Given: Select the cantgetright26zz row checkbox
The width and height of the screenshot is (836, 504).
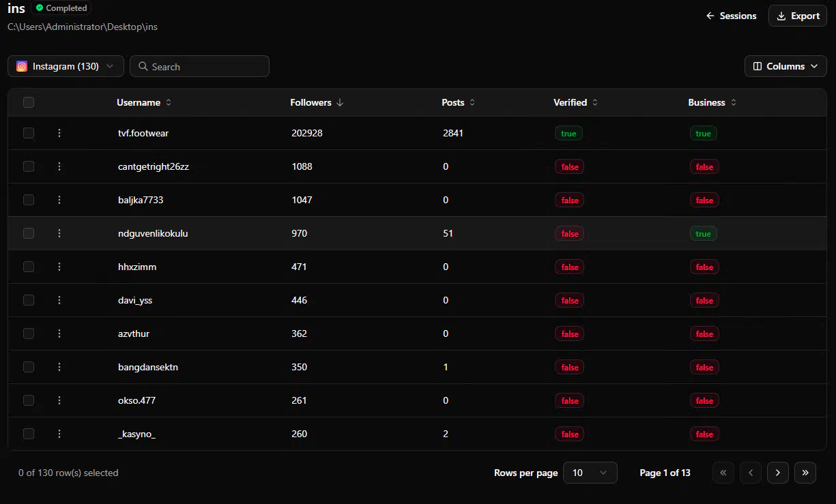Looking at the screenshot, I should point(29,166).
